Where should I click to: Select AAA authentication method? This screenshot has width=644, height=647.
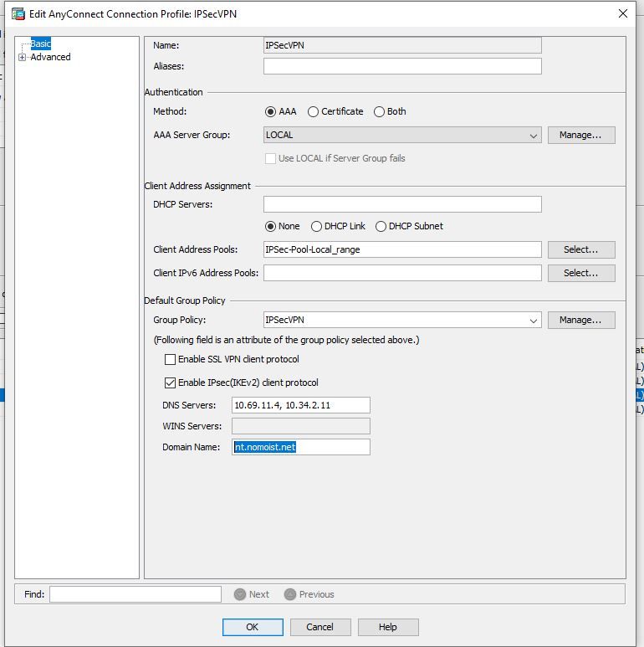coord(270,112)
